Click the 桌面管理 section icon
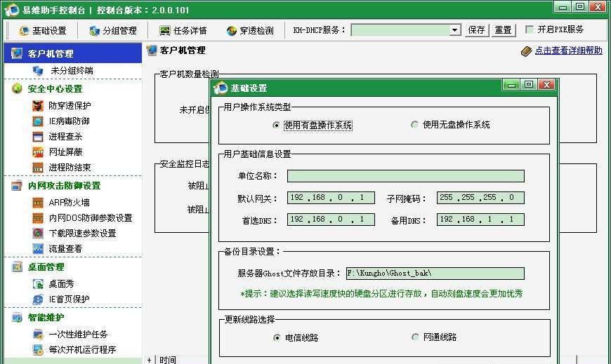 17,267
